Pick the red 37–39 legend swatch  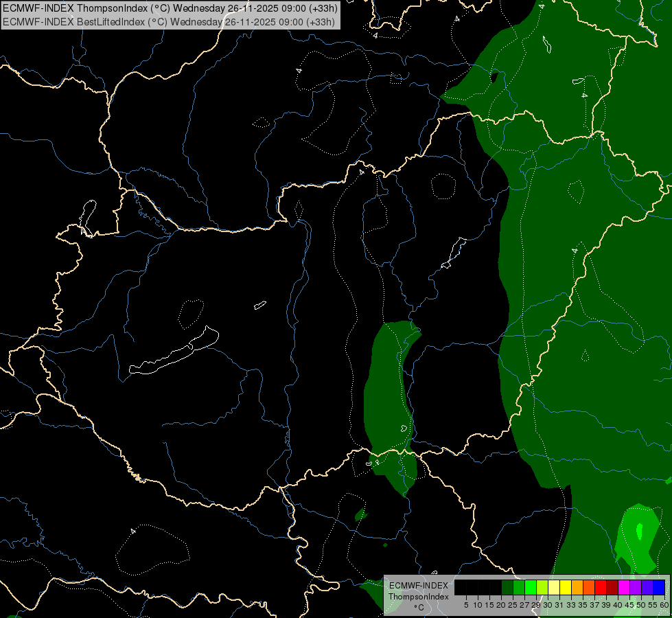601,587
